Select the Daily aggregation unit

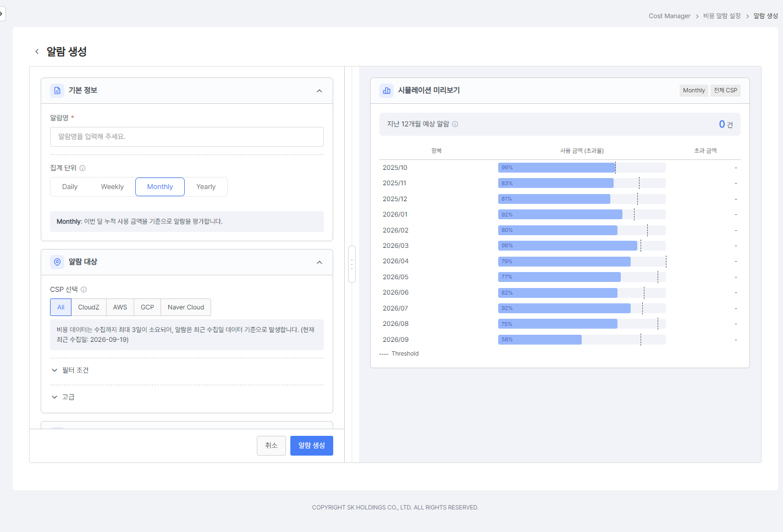point(70,187)
